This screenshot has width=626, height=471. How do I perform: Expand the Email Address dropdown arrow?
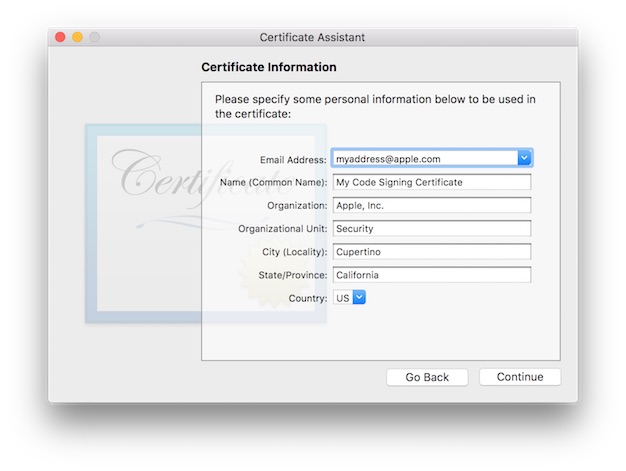pos(524,158)
